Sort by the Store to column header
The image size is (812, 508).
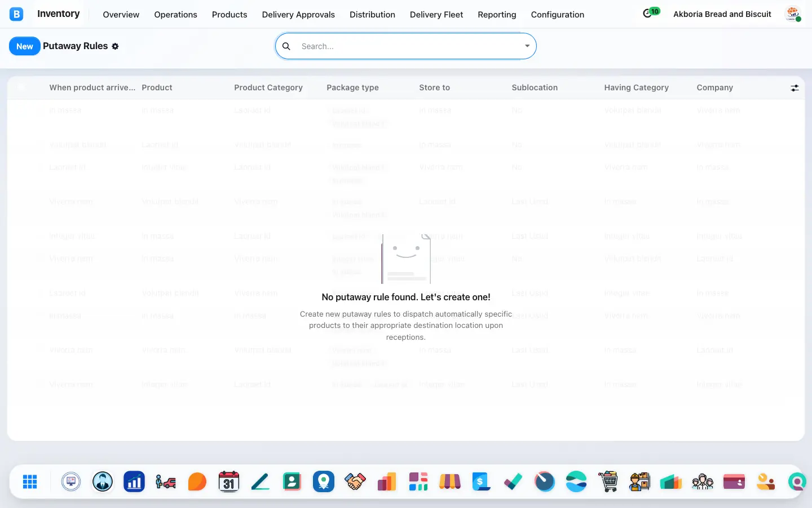tap(435, 87)
